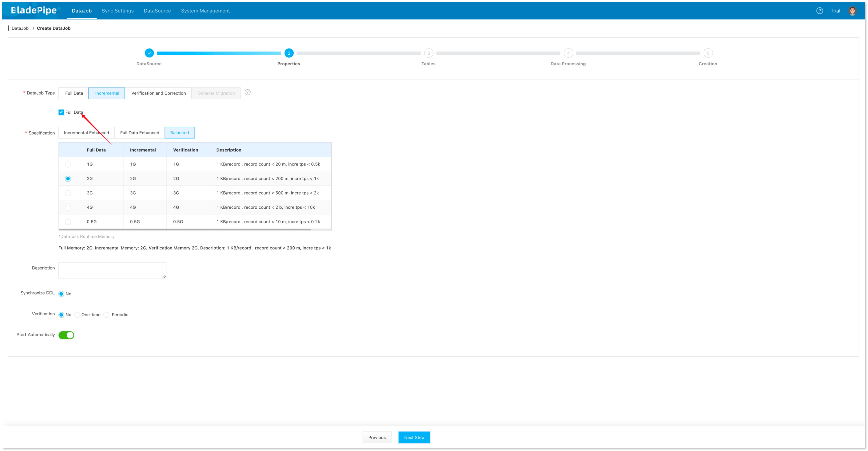
Task: Select the 0.5G specification radio button
Action: pos(68,222)
